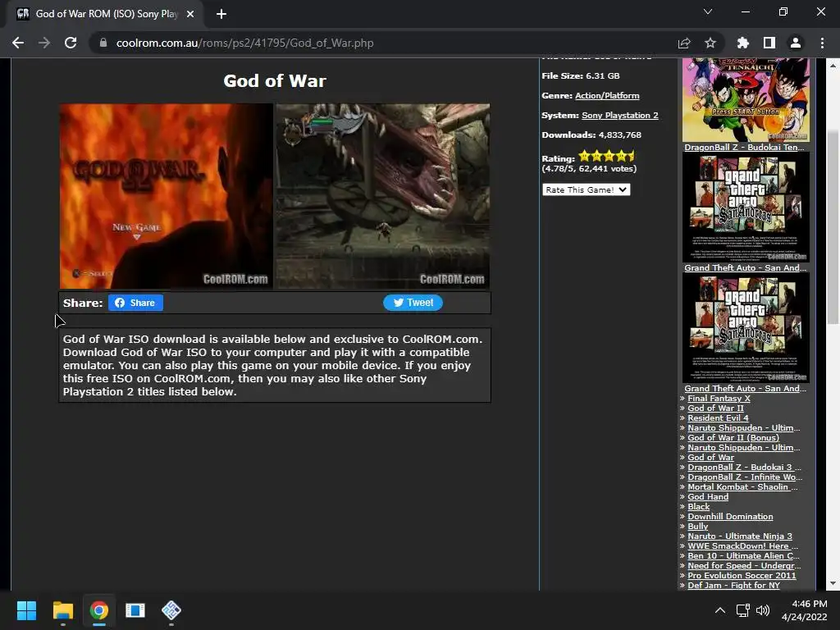Open Action/Platform genre link
The image size is (840, 630).
pos(607,95)
